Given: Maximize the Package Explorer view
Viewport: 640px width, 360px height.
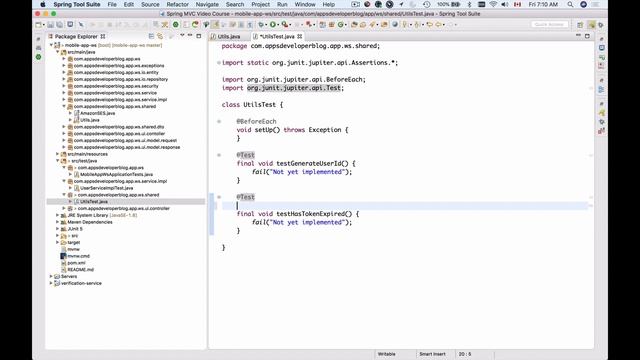Looking at the screenshot, I should [x=199, y=36].
